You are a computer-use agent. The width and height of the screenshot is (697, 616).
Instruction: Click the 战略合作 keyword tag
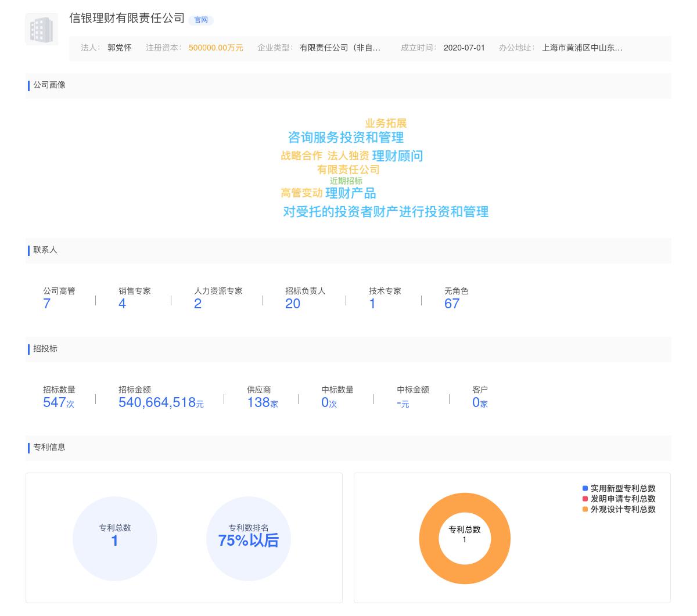click(301, 156)
